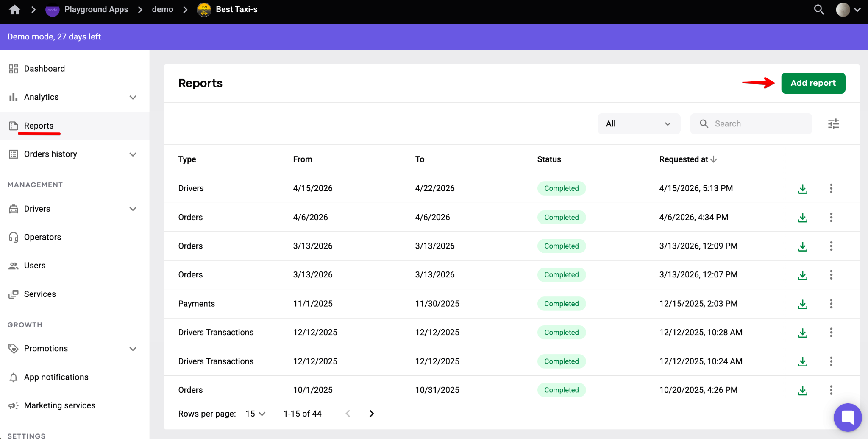This screenshot has width=868, height=439.
Task: Open three-dot menu for 4/6/2026 Orders report
Action: pyautogui.click(x=831, y=217)
